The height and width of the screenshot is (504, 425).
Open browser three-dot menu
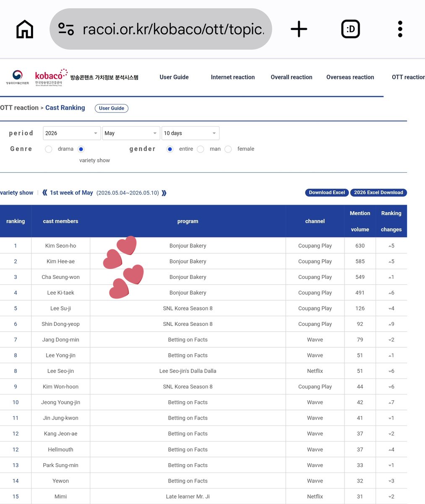click(x=400, y=29)
